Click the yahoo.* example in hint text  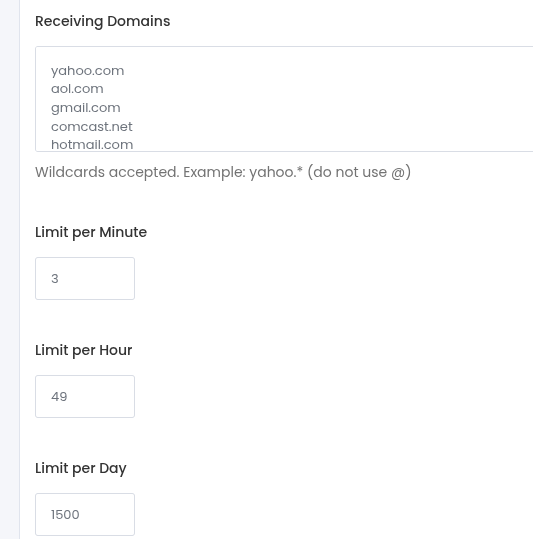point(276,172)
